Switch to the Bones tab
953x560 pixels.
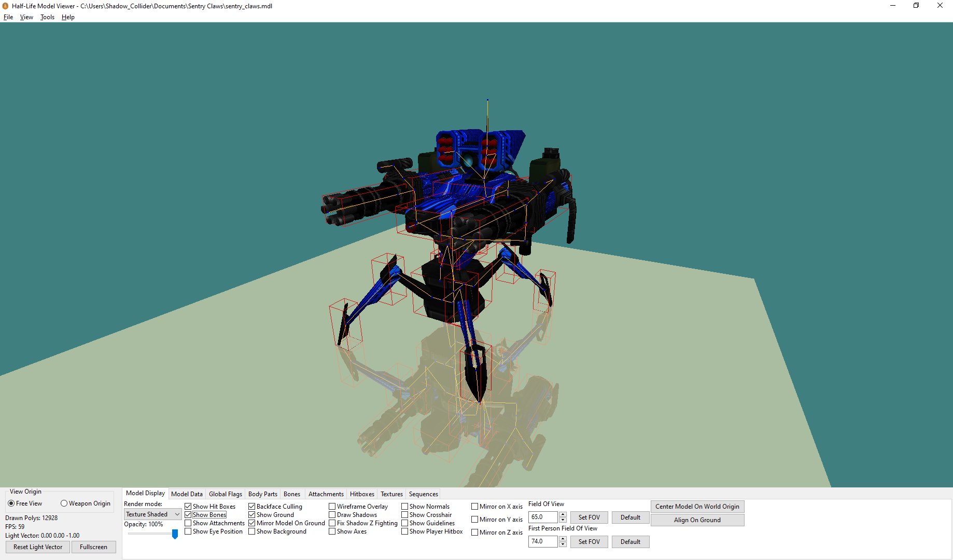pos(292,494)
